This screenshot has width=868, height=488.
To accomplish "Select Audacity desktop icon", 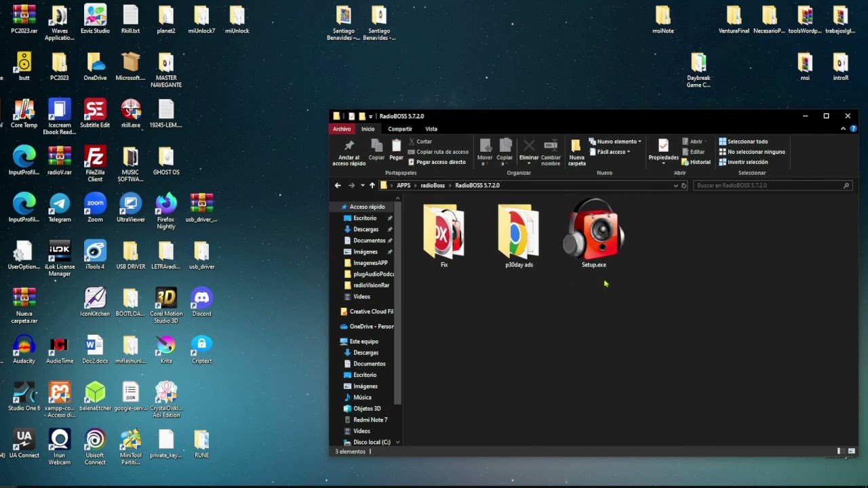I will (x=24, y=350).
